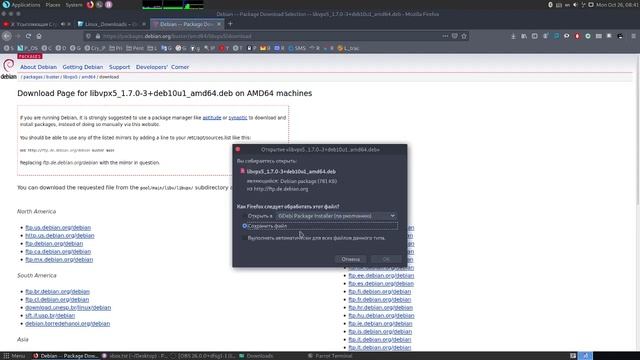Launch Firefox from the top panel icon

click(90, 4)
